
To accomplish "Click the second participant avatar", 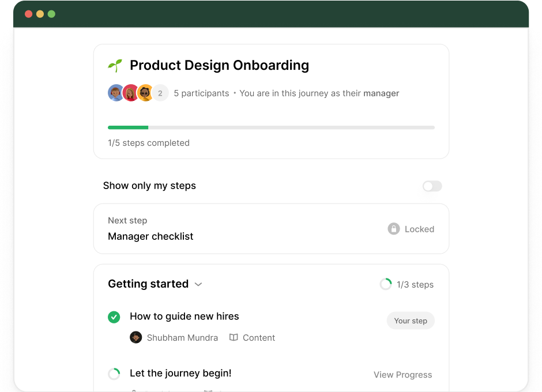I will point(131,93).
